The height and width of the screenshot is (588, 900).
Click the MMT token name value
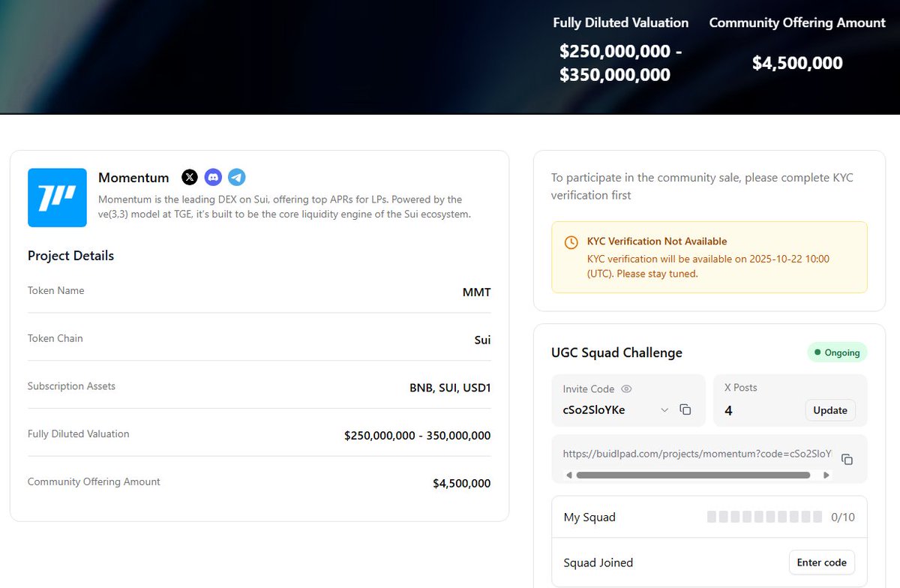point(476,292)
